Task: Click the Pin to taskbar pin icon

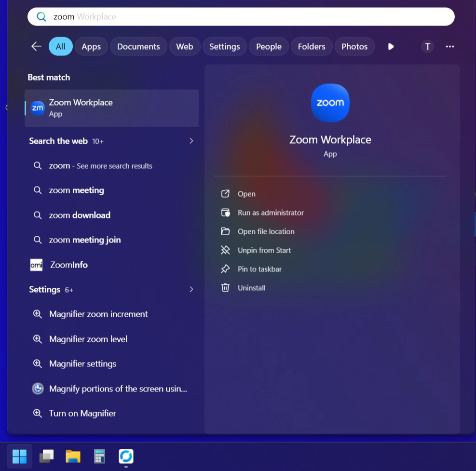Action: coord(225,269)
